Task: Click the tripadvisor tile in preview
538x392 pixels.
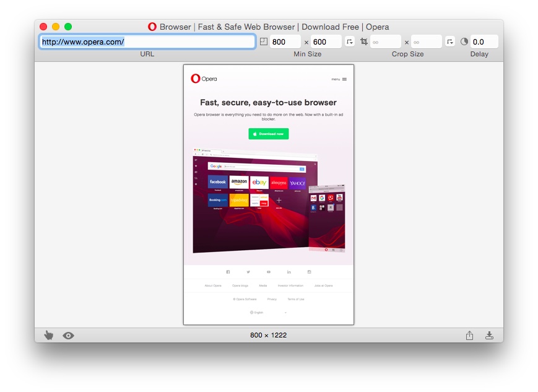Action: 239,200
